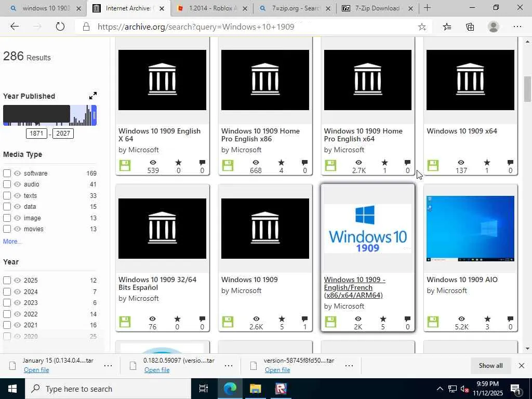Open Edge settings and more menu

pyautogui.click(x=517, y=27)
